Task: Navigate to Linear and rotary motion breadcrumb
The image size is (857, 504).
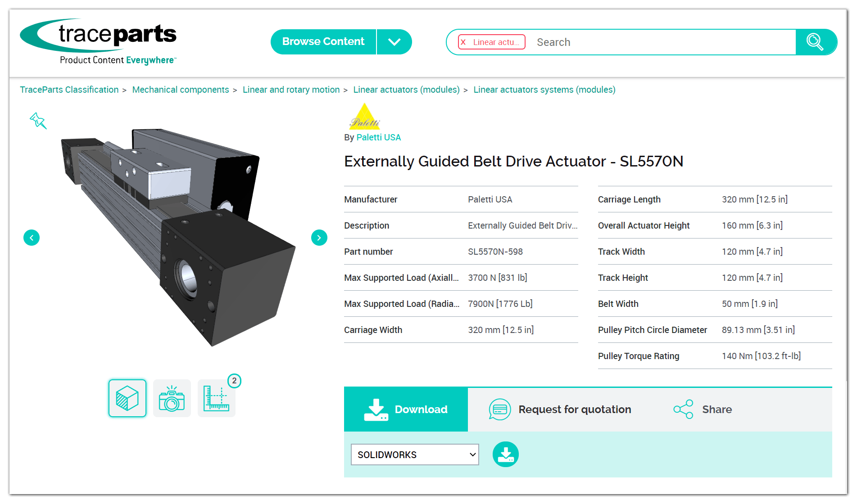Action: [291, 90]
